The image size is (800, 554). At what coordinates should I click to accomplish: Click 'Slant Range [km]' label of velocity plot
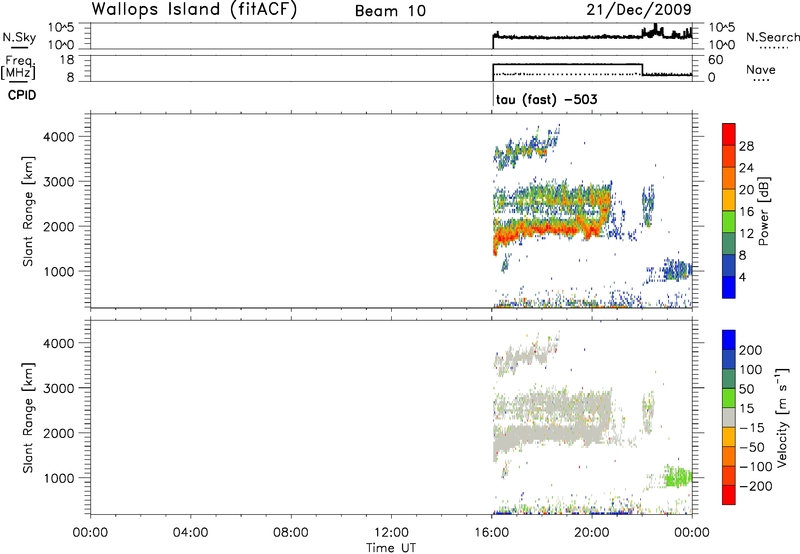click(28, 418)
